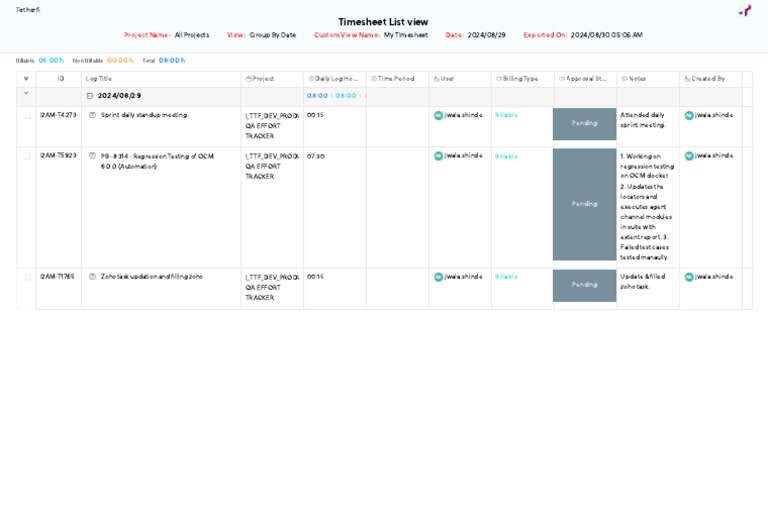Viewport: 768px width, 525px height.
Task: Click Pending status of PB-8314 Regression Testing row
Action: [x=584, y=204]
